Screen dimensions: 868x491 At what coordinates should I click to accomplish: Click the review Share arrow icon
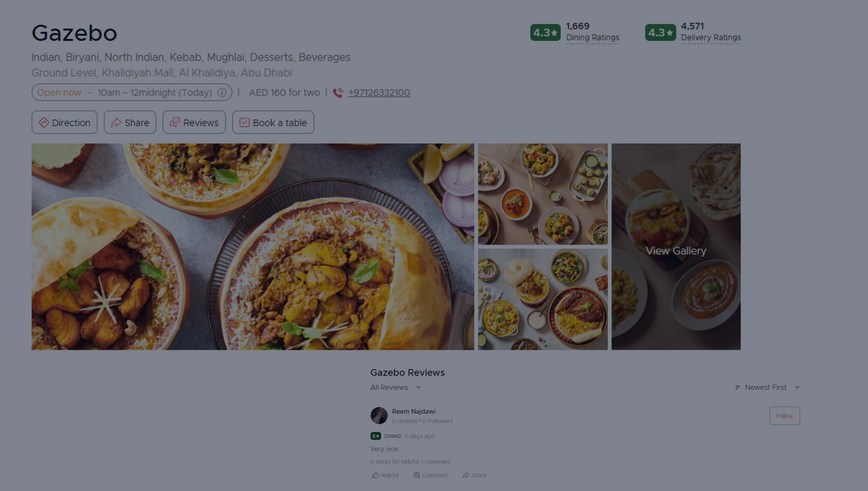pyautogui.click(x=466, y=475)
